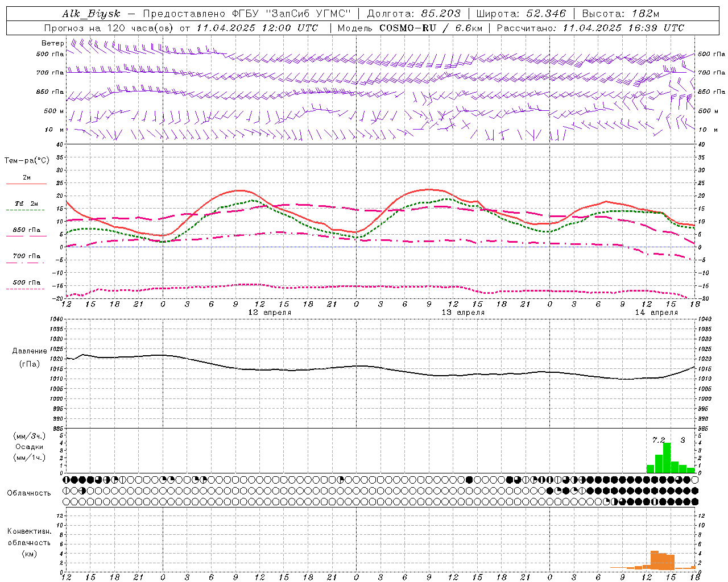This screenshot has height=582, width=728.
Task: Click the '2м' temperature legend label
Action: [x=27, y=177]
